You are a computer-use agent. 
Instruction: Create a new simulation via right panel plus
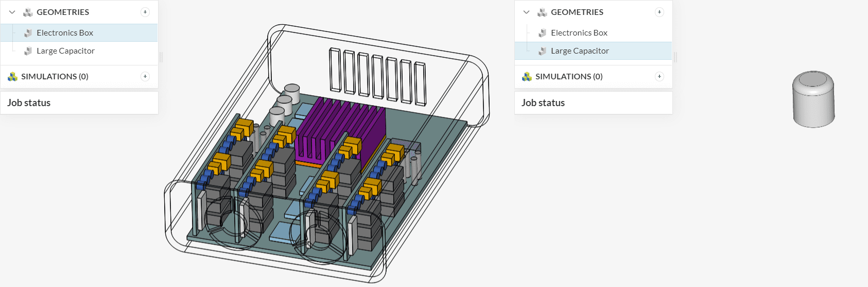[659, 76]
